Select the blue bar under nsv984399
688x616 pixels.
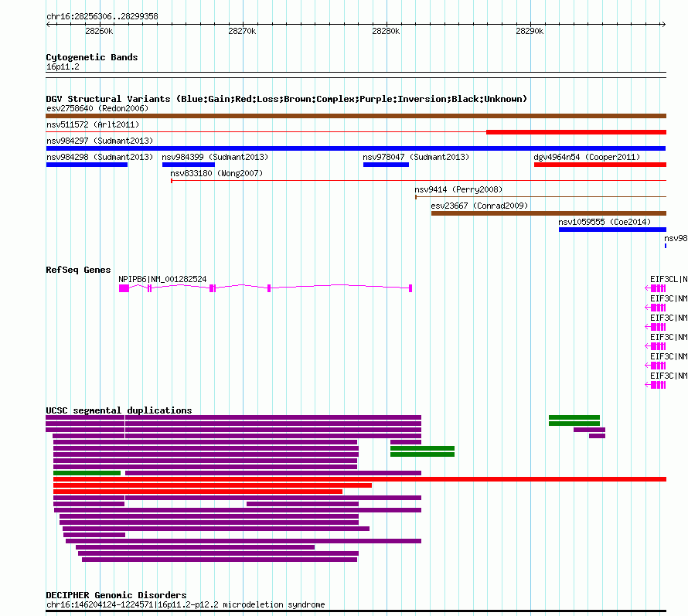coord(189,165)
